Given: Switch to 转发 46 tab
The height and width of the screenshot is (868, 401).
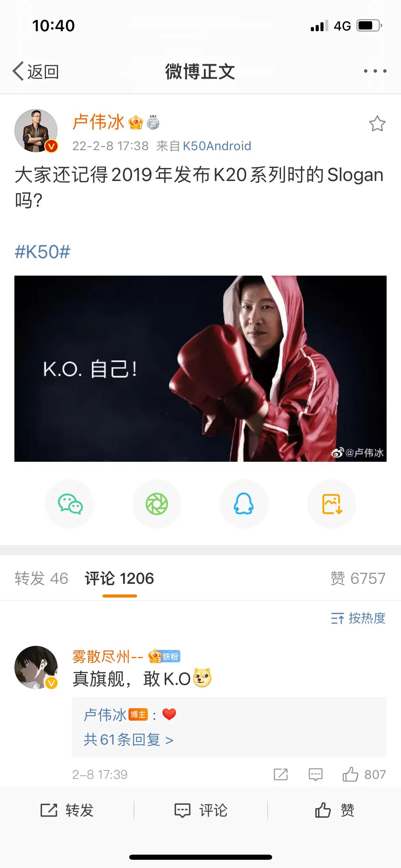Looking at the screenshot, I should click(x=41, y=578).
